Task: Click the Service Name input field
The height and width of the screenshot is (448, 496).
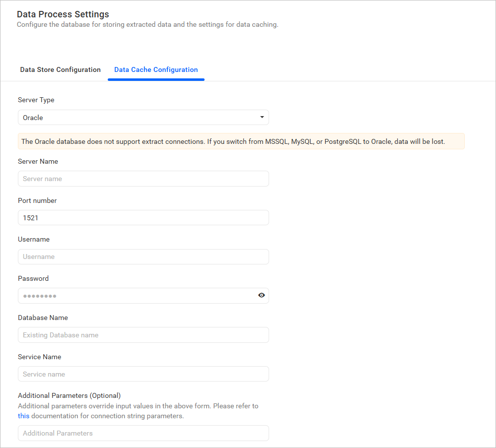Action: click(x=143, y=374)
